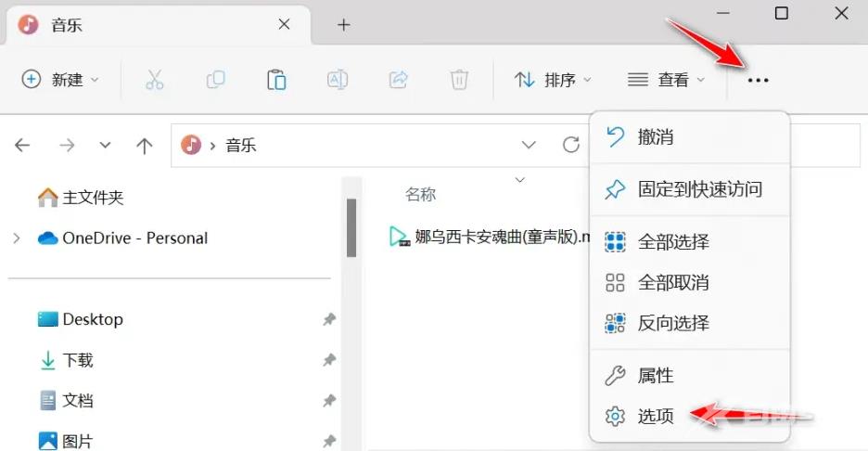Click the Copy icon in toolbar
Screen dimensions: 868x451
215,80
